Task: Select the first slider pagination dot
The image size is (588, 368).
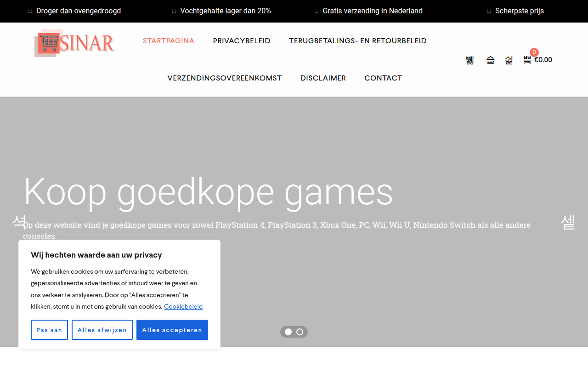Action: (288, 332)
